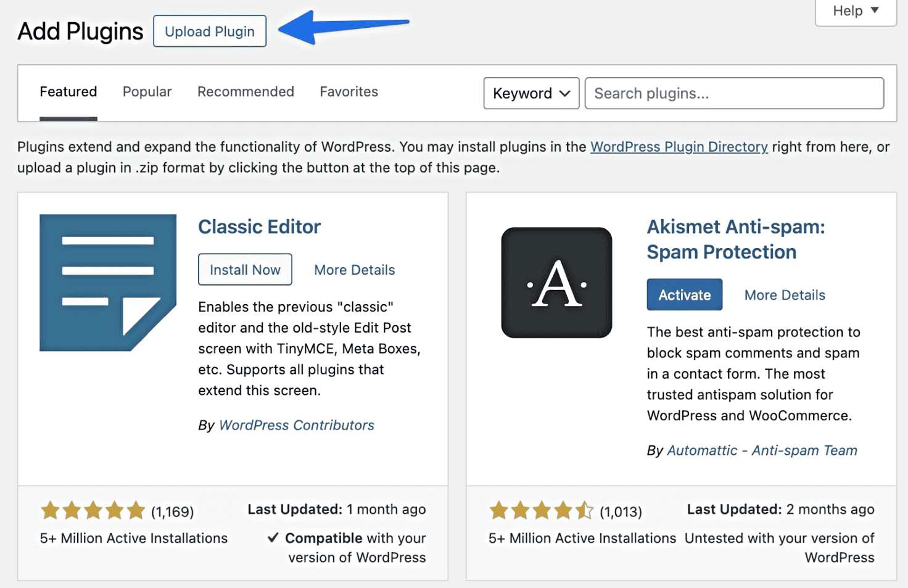
Task: Select the Favorites tab
Action: tap(349, 91)
